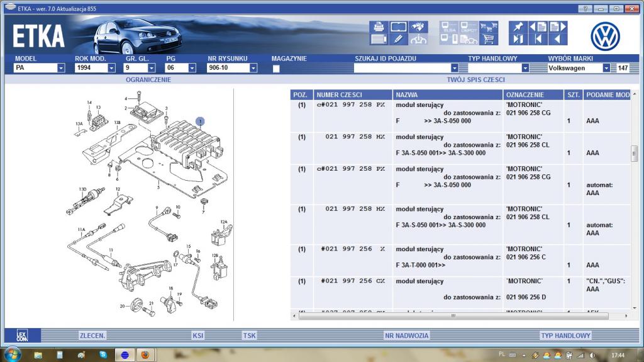
Task: Click the Volkswagen logo
Action: [605, 37]
